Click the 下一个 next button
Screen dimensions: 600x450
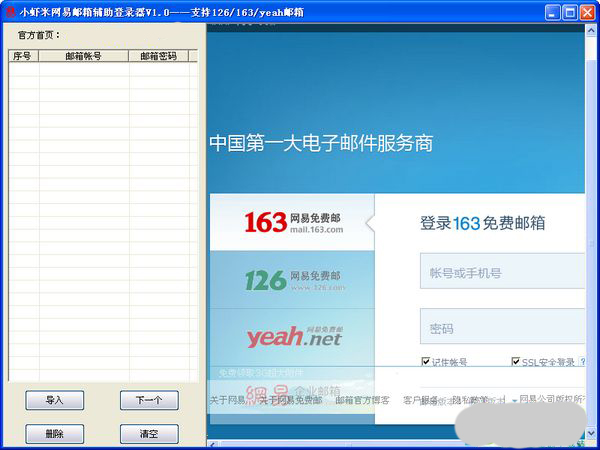(149, 400)
